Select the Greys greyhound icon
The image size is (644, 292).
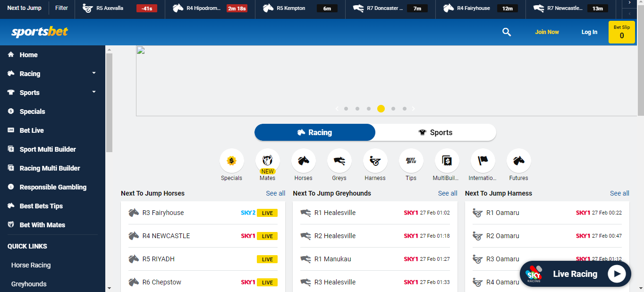pos(339,161)
